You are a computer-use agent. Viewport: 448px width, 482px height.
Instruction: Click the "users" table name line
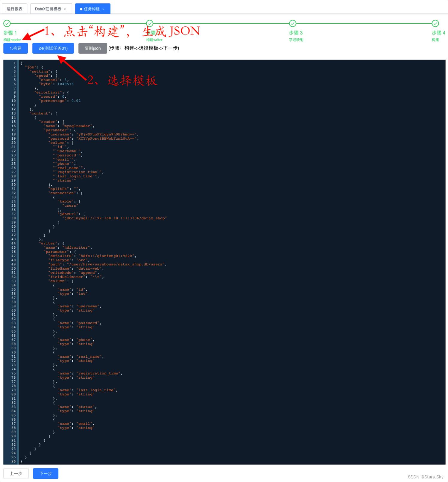[x=70, y=206]
